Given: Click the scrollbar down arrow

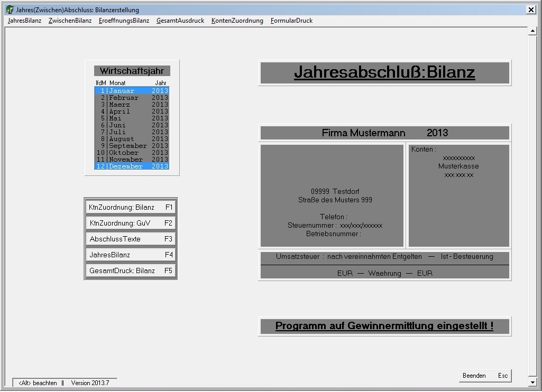Looking at the screenshot, I should point(532,382).
